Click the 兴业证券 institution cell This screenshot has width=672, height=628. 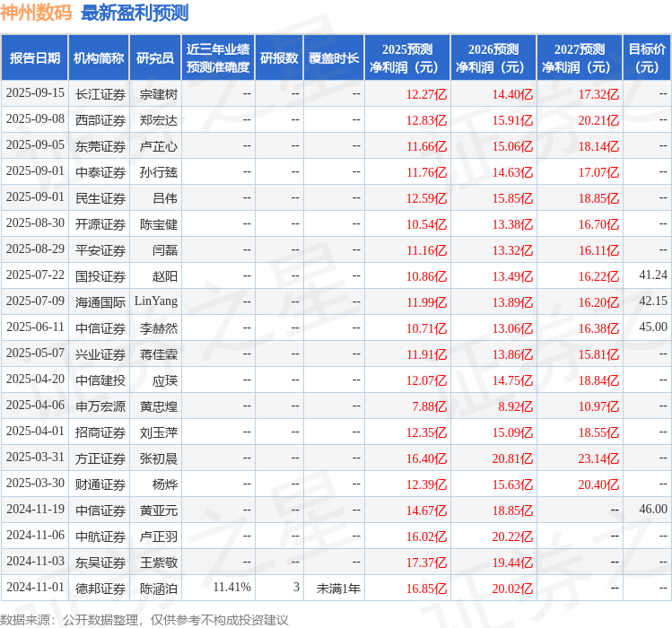click(100, 354)
